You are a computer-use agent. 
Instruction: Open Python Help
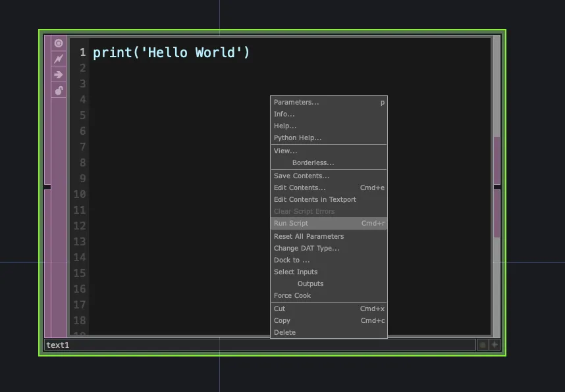[297, 137]
